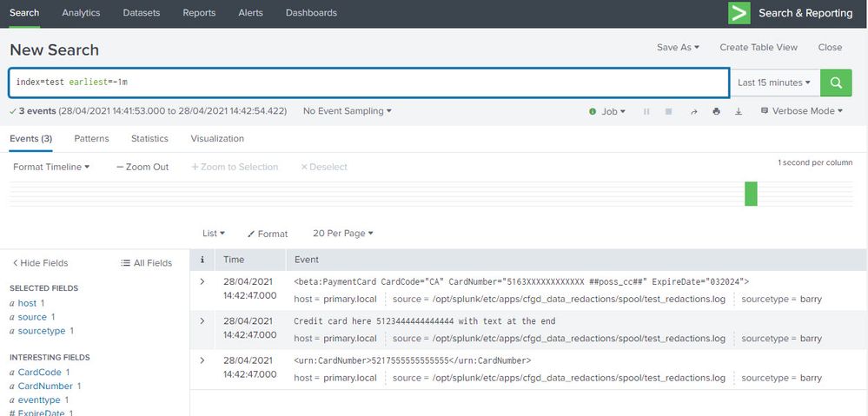Pause the search job
The image size is (868, 416).
(646, 111)
